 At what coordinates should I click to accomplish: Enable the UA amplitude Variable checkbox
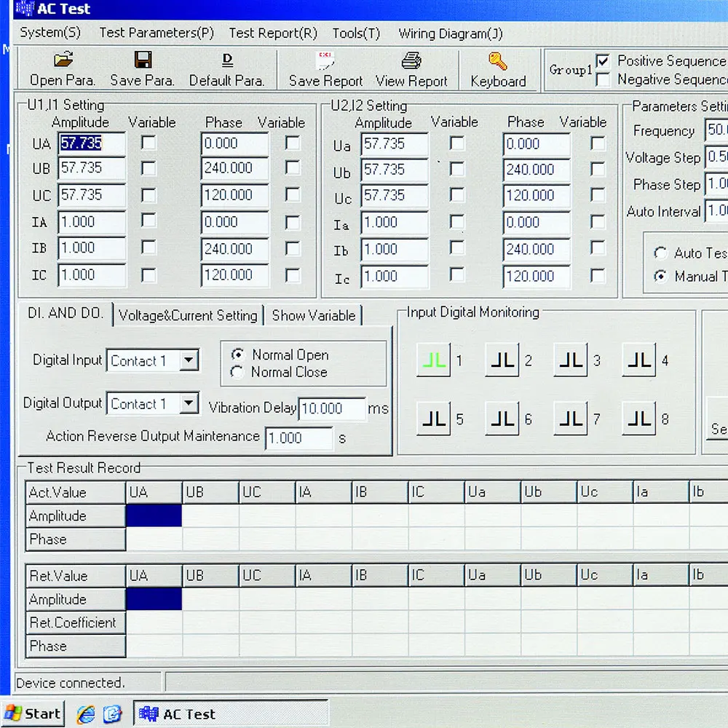coord(149,143)
